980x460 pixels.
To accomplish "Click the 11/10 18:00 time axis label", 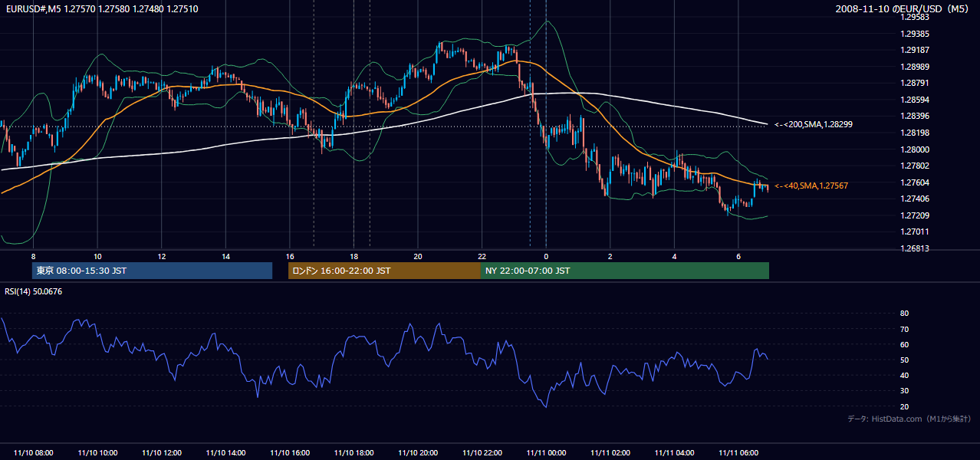I will pos(354,453).
